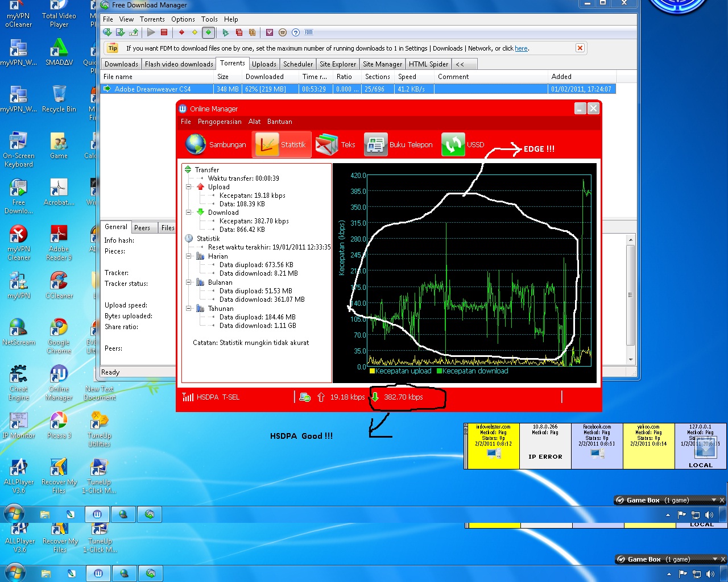Collapse the Tahunan tree node
This screenshot has height=582, width=728.
pos(189,308)
